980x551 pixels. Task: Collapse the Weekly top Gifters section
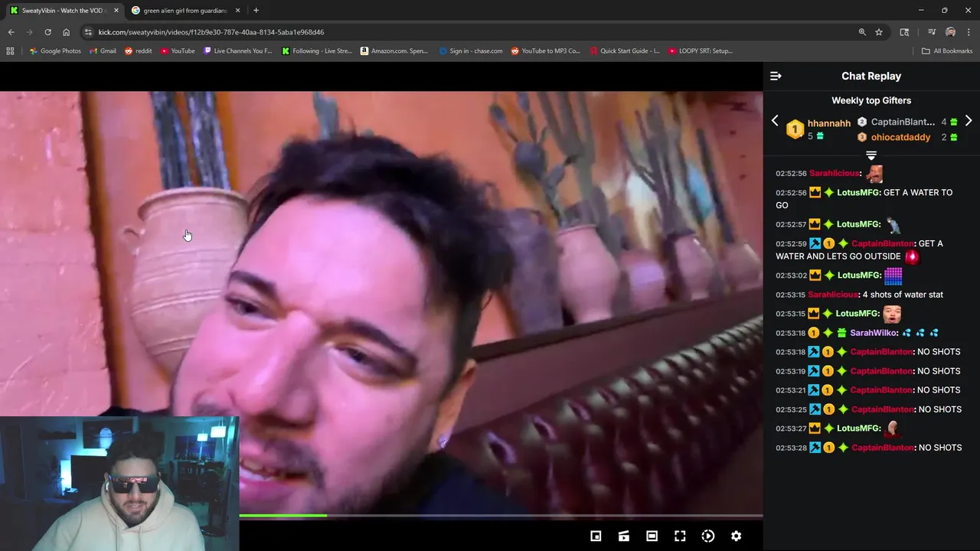coord(871,155)
